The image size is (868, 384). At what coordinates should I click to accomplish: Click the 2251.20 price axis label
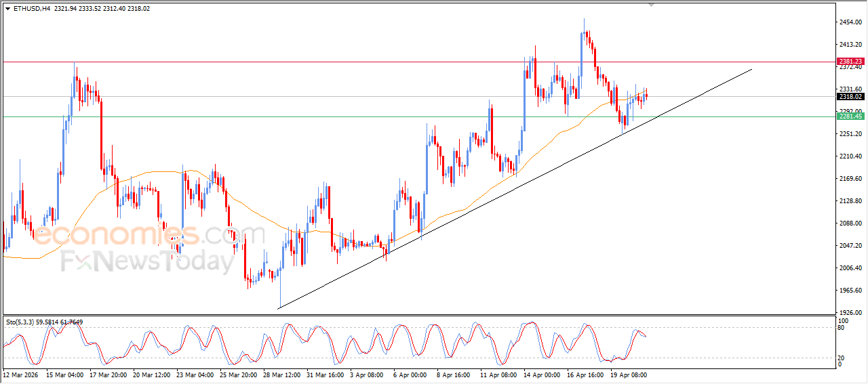coord(850,134)
